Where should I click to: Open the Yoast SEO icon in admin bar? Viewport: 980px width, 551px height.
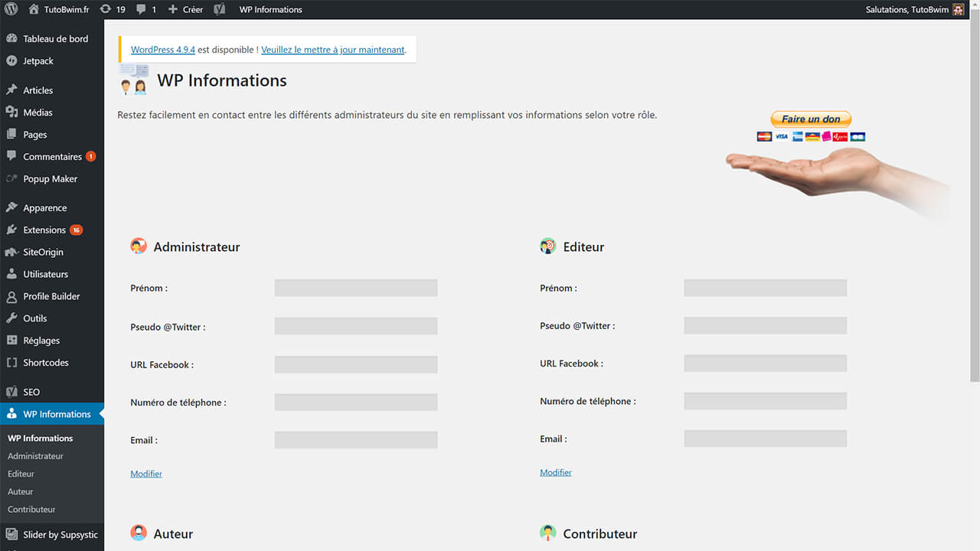coord(220,9)
